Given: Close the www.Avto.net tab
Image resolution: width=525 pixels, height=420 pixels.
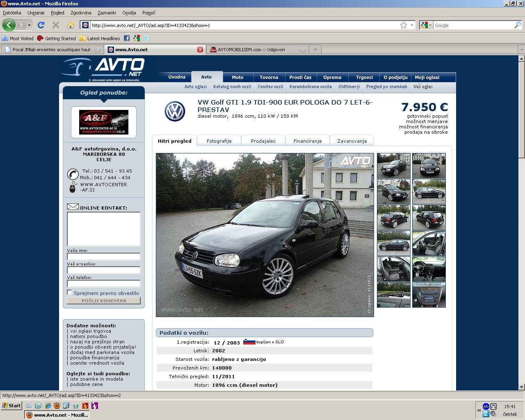Looking at the screenshot, I should (x=200, y=50).
